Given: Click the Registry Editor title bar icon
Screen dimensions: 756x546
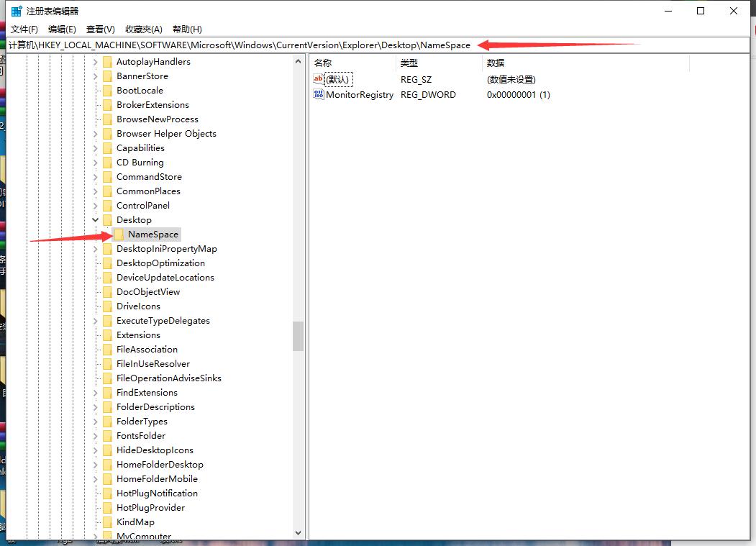Looking at the screenshot, I should click(17, 11).
